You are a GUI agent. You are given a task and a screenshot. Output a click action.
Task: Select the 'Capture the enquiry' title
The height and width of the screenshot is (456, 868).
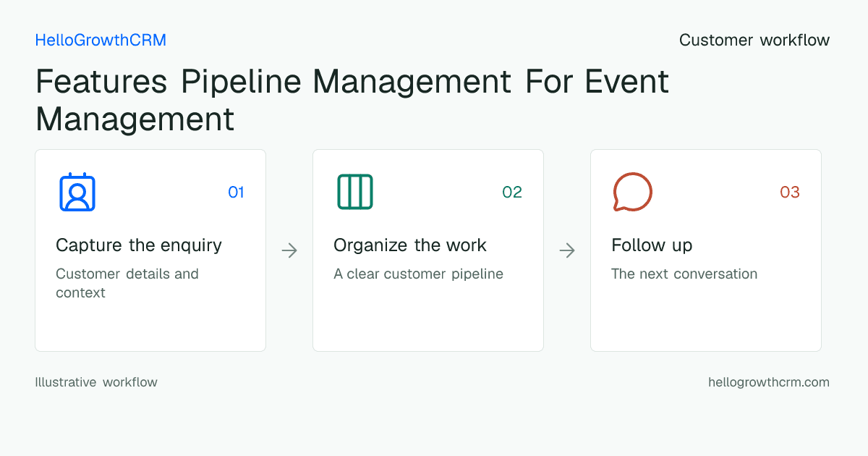(x=139, y=245)
